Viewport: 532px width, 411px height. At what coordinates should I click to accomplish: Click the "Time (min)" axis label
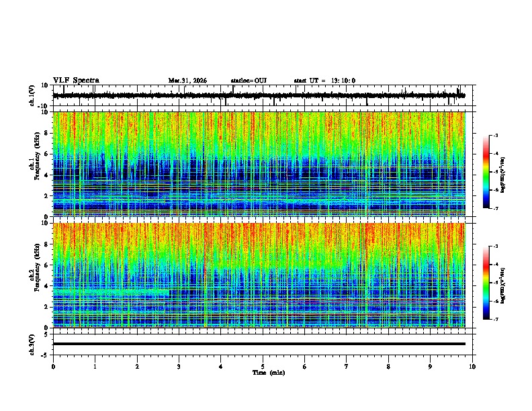[x=269, y=373]
